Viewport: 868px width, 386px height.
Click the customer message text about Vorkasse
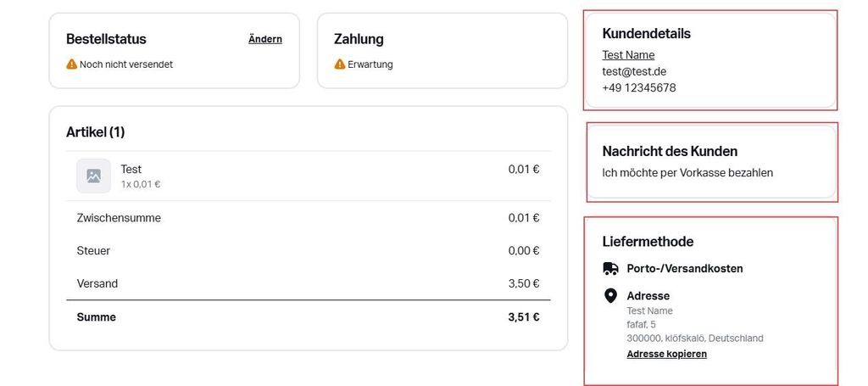687,172
